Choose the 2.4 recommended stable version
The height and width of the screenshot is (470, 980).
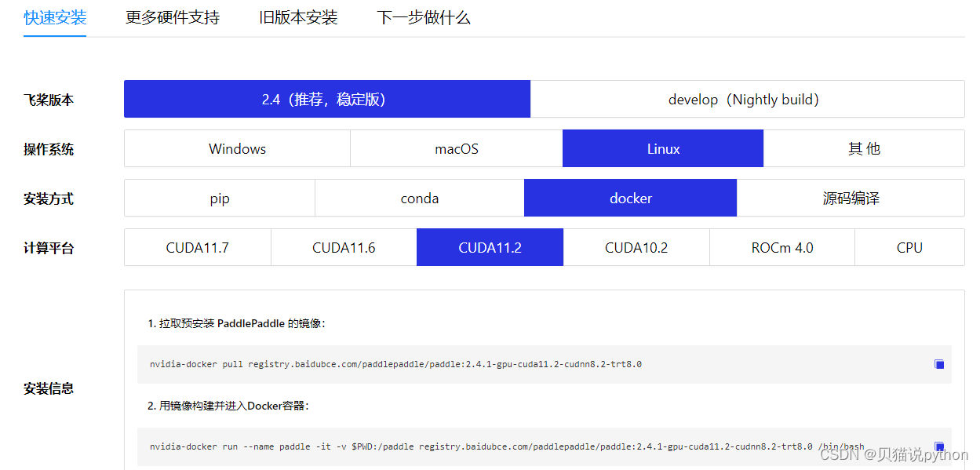[326, 99]
